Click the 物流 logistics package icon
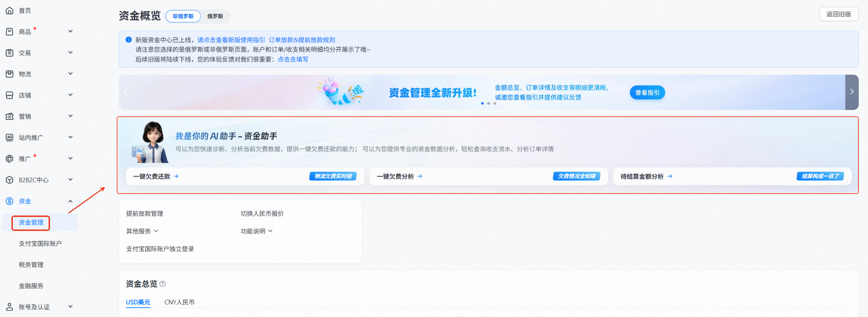868x317 pixels. pos(10,74)
